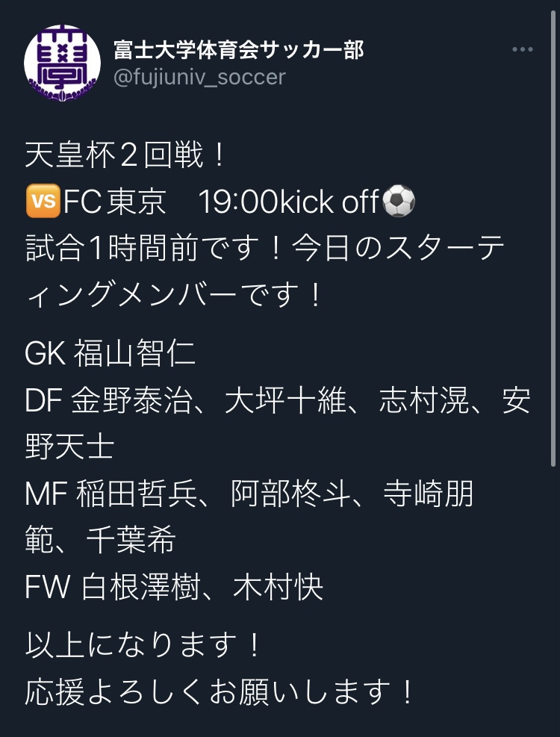Click the player name 大坪十維

click(285, 400)
